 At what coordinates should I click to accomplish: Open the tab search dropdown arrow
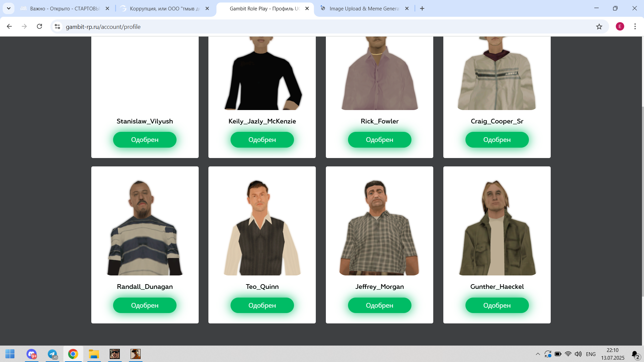pyautogui.click(x=8, y=8)
